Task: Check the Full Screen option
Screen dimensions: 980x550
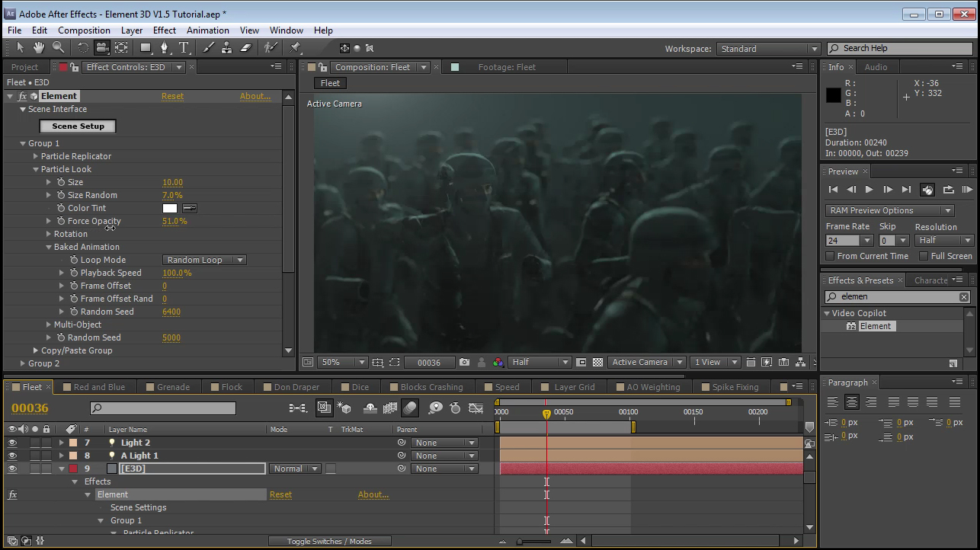Action: pos(924,257)
